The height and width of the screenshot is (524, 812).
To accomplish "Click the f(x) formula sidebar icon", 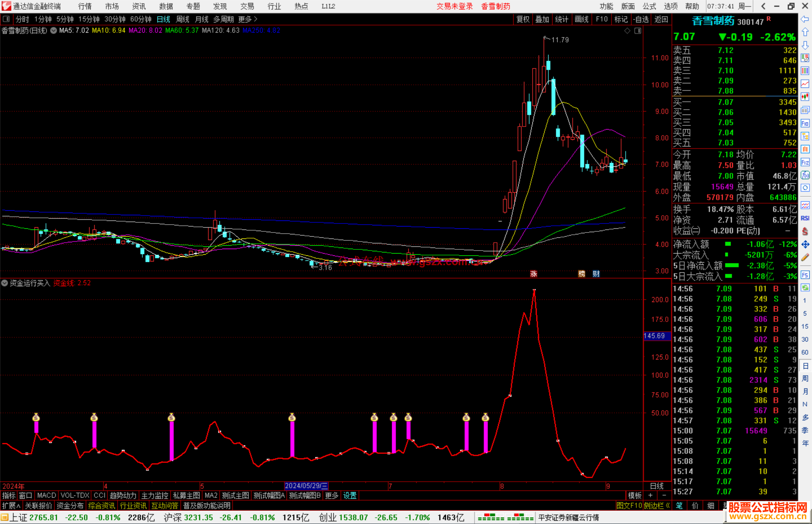I will point(805,175).
